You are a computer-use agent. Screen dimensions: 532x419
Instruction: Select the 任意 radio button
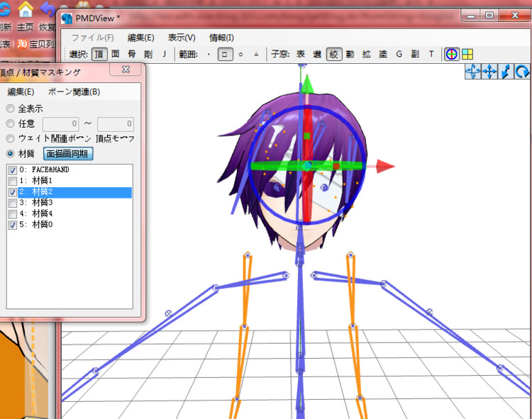(10, 124)
